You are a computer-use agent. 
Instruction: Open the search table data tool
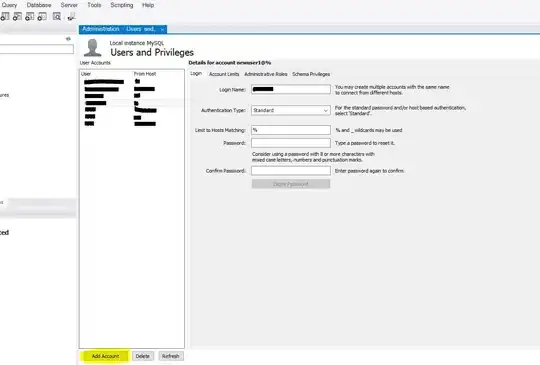[57, 17]
